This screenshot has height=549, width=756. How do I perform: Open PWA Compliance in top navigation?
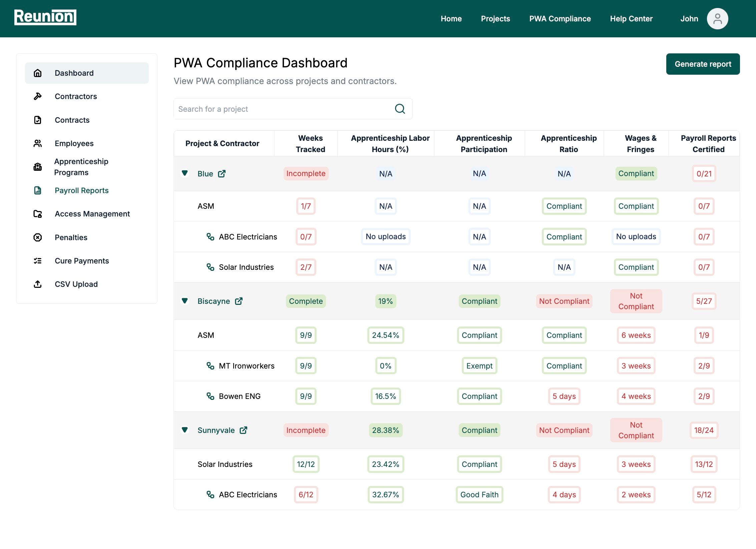559,19
